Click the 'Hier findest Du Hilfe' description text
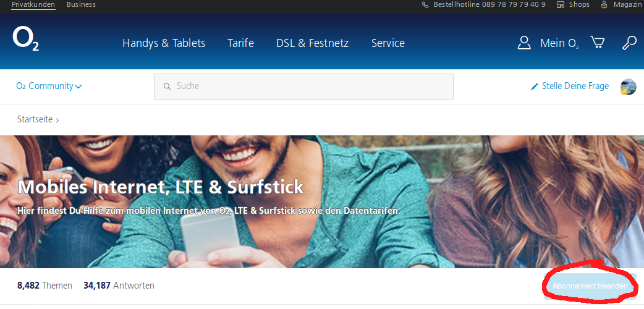Screen dimensions: 644x309 pos(209,211)
